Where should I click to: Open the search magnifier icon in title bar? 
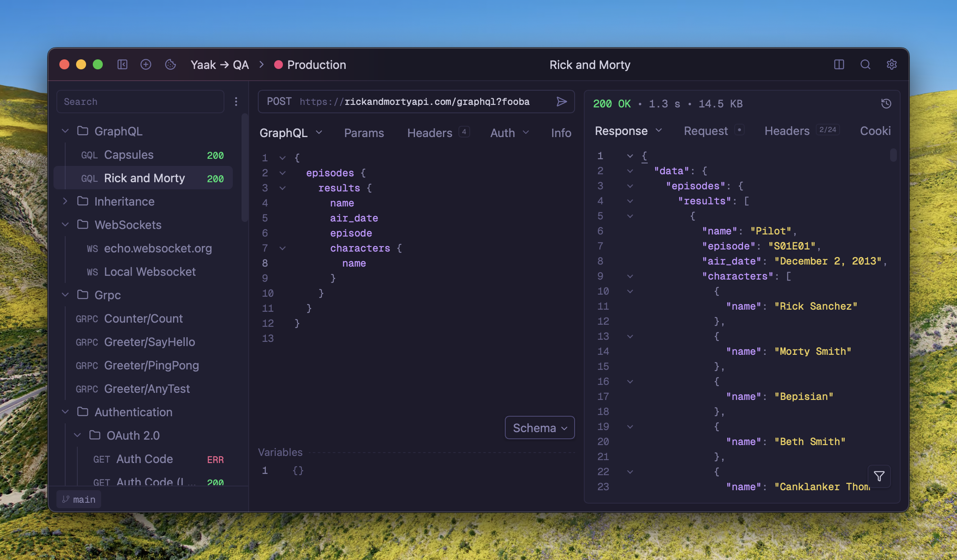coord(865,64)
